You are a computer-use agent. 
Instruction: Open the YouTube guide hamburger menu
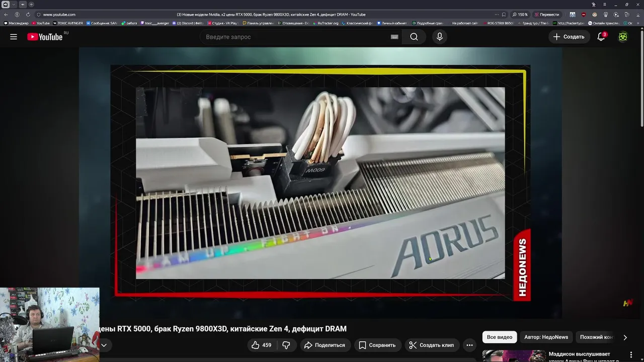click(14, 37)
